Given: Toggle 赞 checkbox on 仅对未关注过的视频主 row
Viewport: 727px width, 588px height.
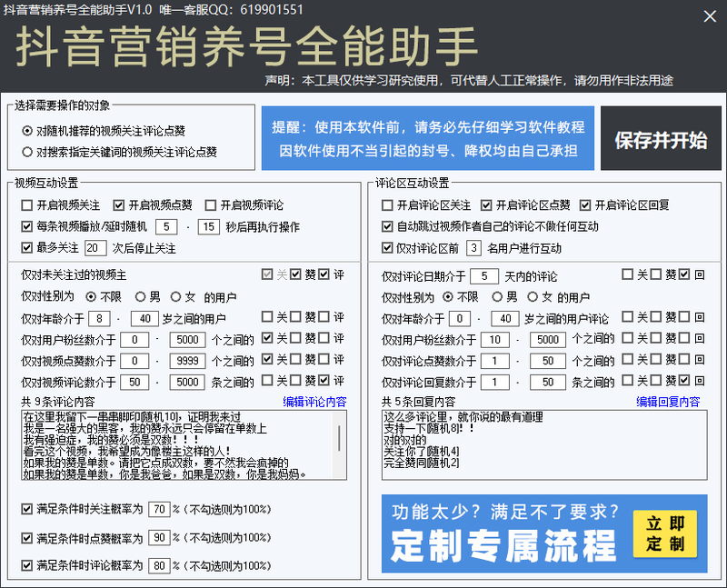Looking at the screenshot, I should [x=295, y=274].
